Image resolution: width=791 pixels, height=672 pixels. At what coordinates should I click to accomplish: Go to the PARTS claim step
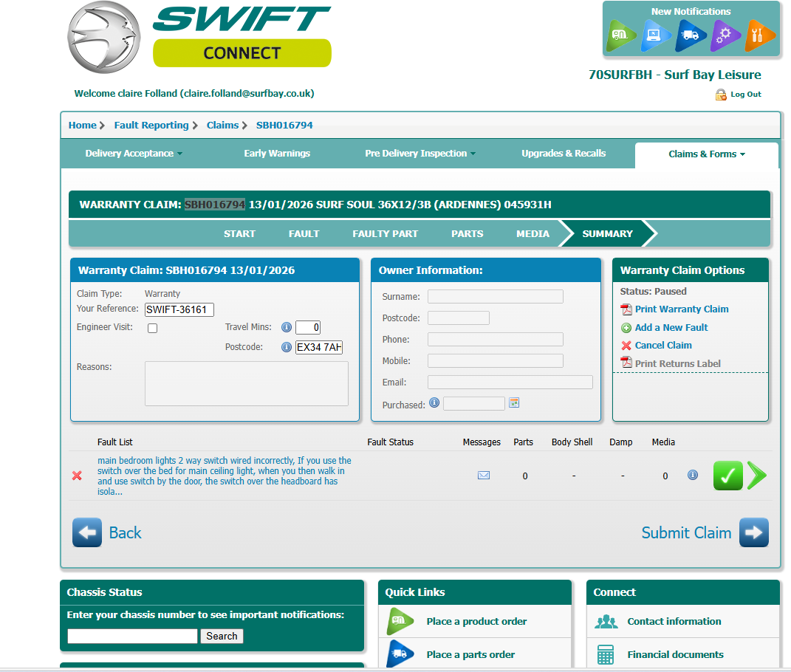(467, 233)
